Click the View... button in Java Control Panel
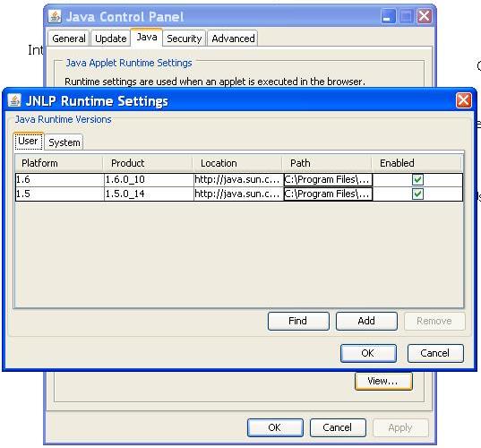481x448 pixels. pos(383,381)
